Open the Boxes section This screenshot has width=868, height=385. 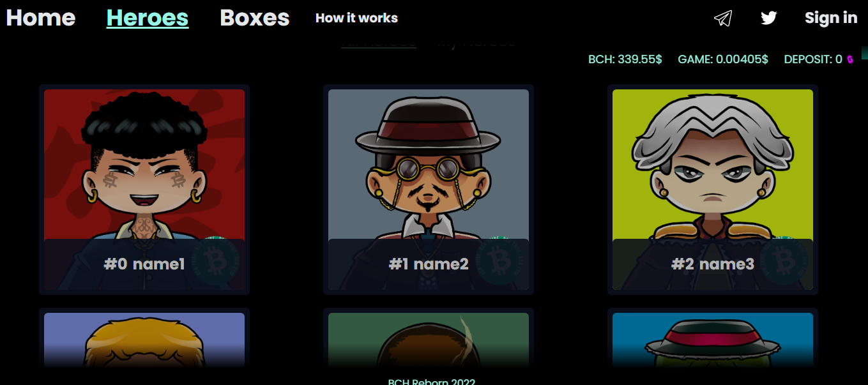(255, 18)
